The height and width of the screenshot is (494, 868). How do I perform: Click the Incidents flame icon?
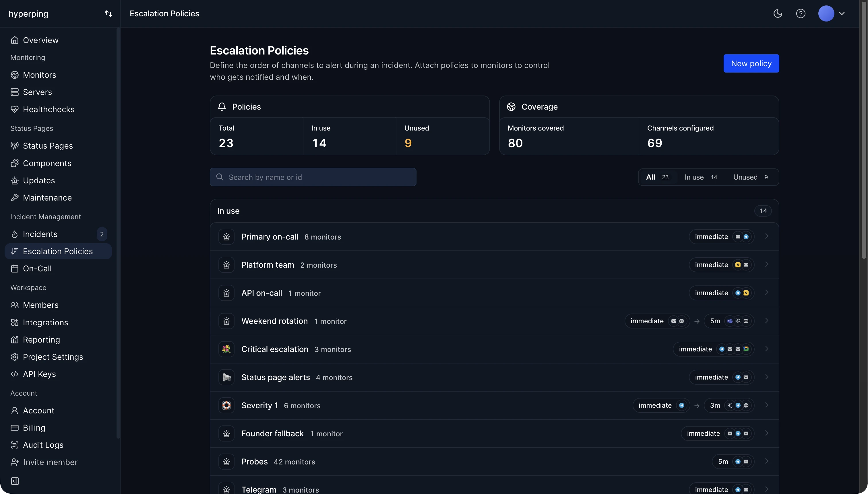pyautogui.click(x=15, y=234)
